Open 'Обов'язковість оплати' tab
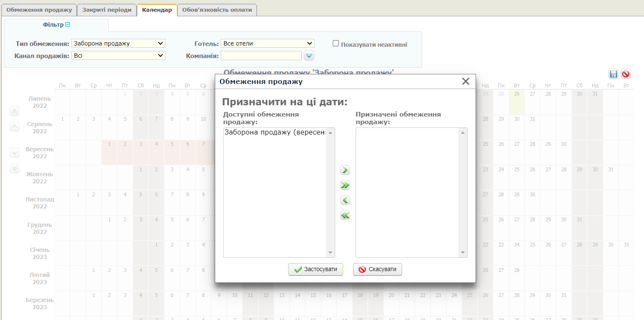The image size is (644, 320). [217, 10]
